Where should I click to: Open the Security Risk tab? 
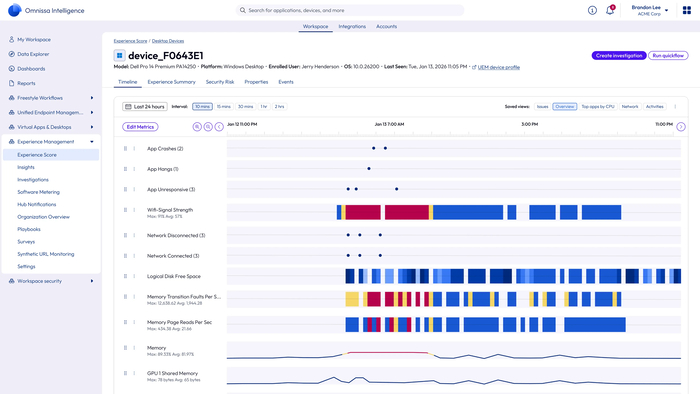tap(220, 82)
